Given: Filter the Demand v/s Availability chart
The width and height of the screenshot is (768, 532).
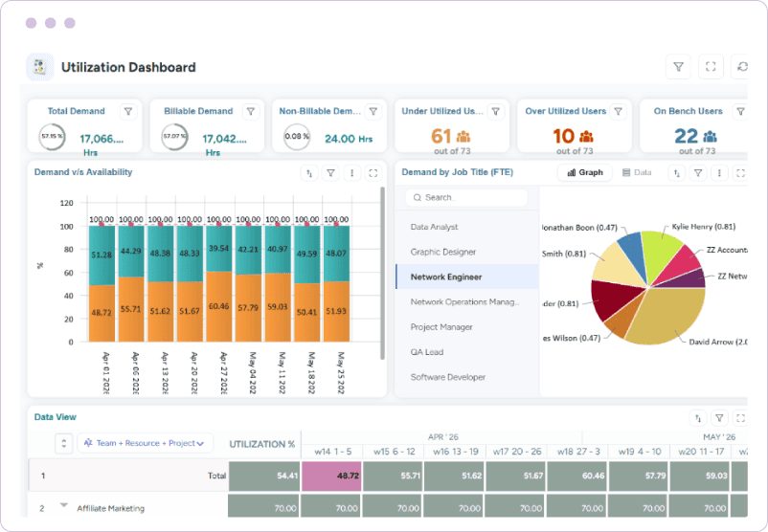Looking at the screenshot, I should pyautogui.click(x=330, y=173).
